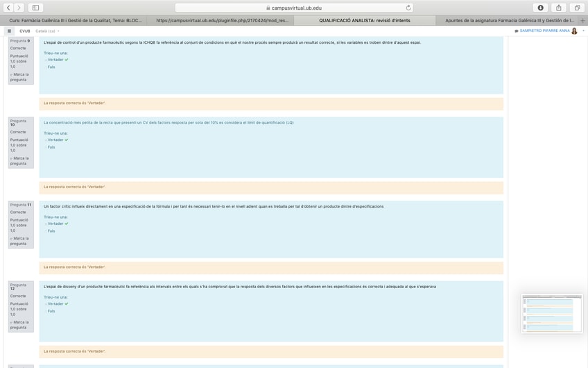Click the Pregunta 11 statement about factor crític
Screen dimensions: 588x368
tap(214, 206)
